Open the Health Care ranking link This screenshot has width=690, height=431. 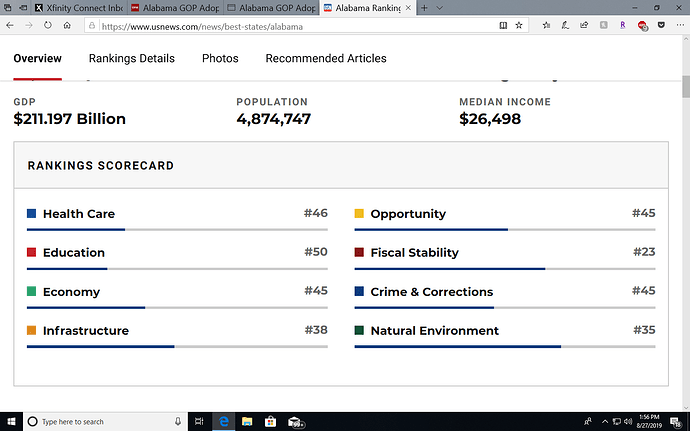coord(78,214)
